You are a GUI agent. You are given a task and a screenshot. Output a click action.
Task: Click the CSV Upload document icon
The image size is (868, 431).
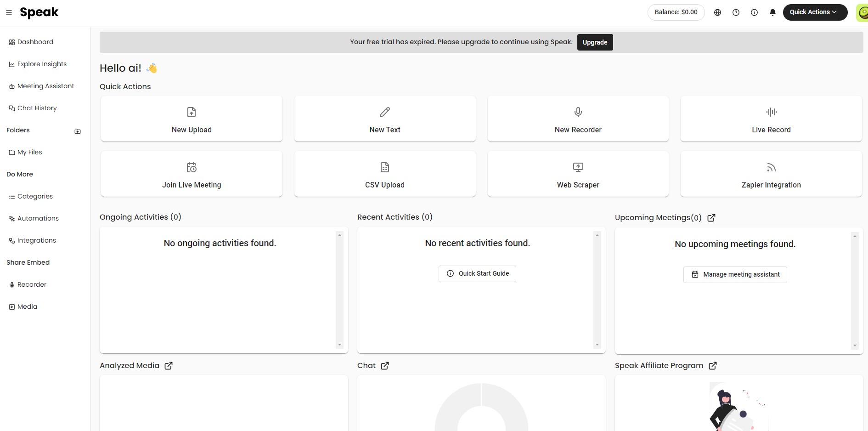(385, 167)
